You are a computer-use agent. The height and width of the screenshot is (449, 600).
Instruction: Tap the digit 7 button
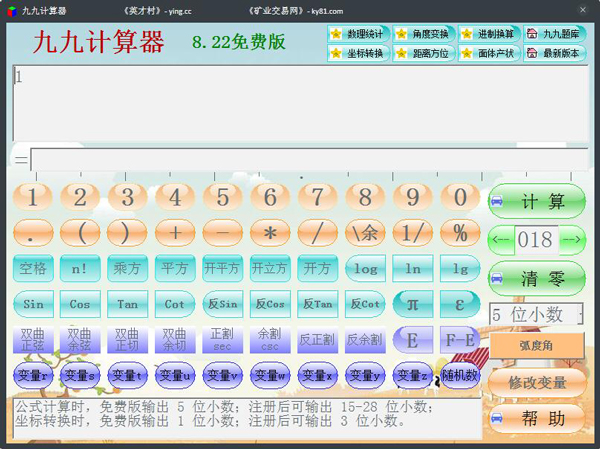pos(318,197)
